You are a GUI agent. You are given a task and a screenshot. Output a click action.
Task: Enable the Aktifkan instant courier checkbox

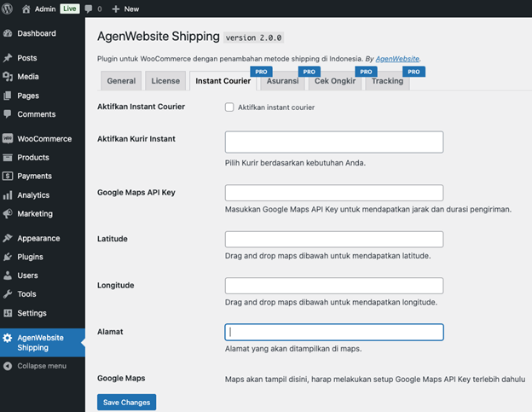tap(229, 107)
